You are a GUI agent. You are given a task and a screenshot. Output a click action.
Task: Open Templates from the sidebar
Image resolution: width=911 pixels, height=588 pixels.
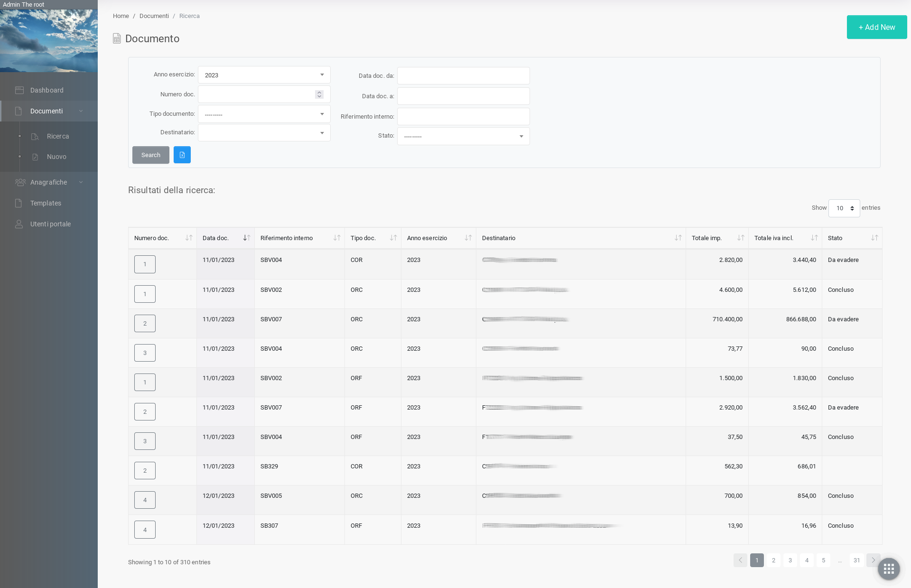49,203
